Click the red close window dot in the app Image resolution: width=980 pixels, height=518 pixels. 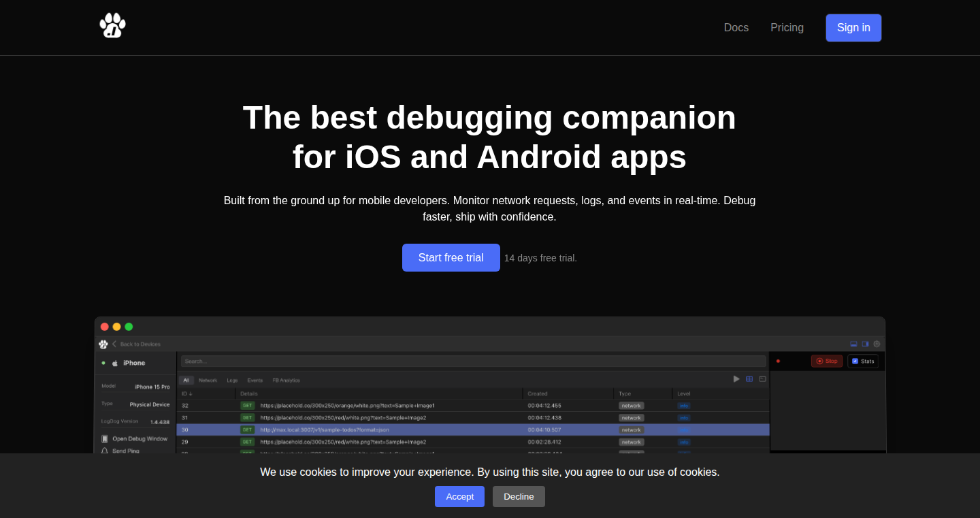[x=105, y=327]
